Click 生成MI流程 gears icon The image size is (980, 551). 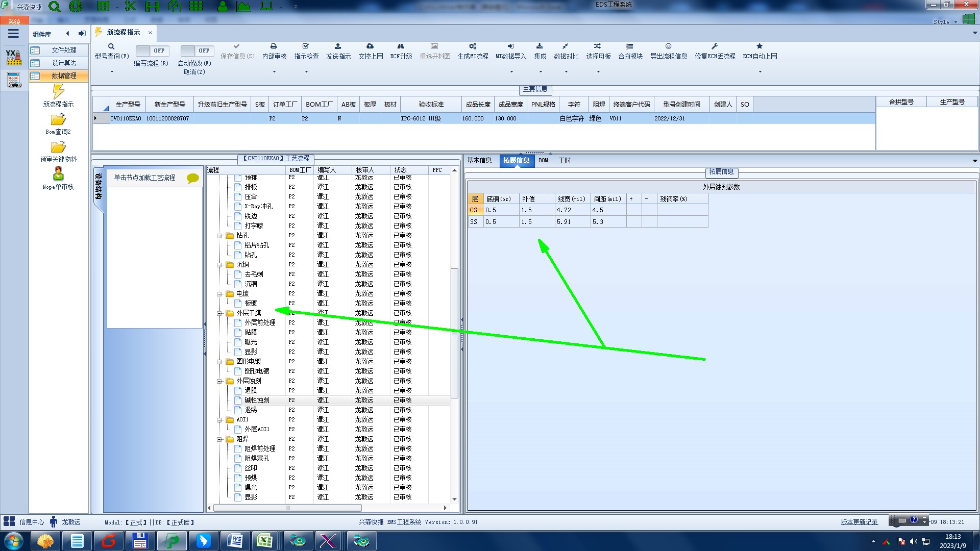pyautogui.click(x=473, y=46)
